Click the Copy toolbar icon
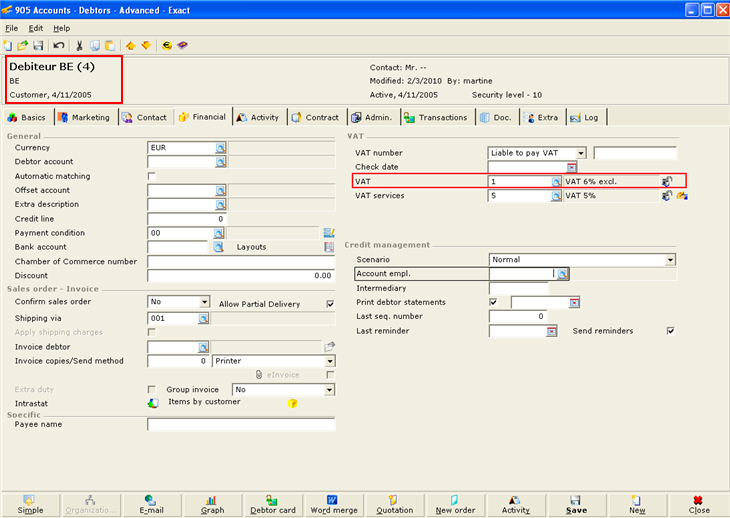The image size is (730, 518). 95,46
